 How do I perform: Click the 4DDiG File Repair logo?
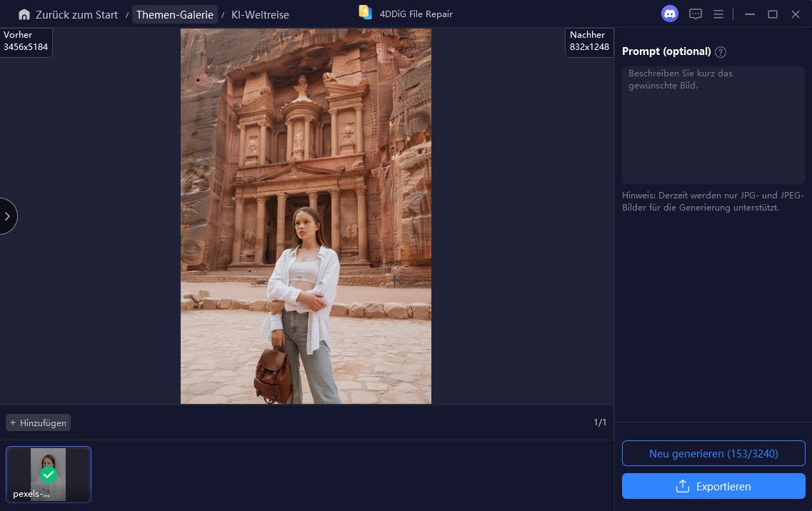point(366,13)
